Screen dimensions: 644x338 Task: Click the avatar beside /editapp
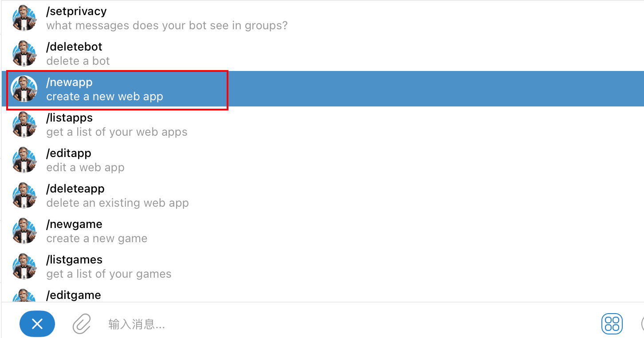pyautogui.click(x=24, y=160)
